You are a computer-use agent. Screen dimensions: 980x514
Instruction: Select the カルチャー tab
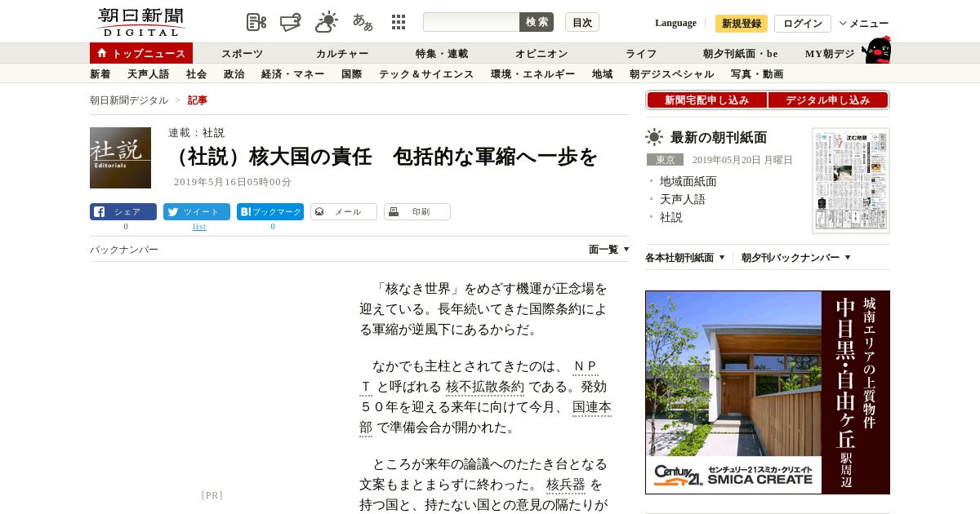coord(342,54)
